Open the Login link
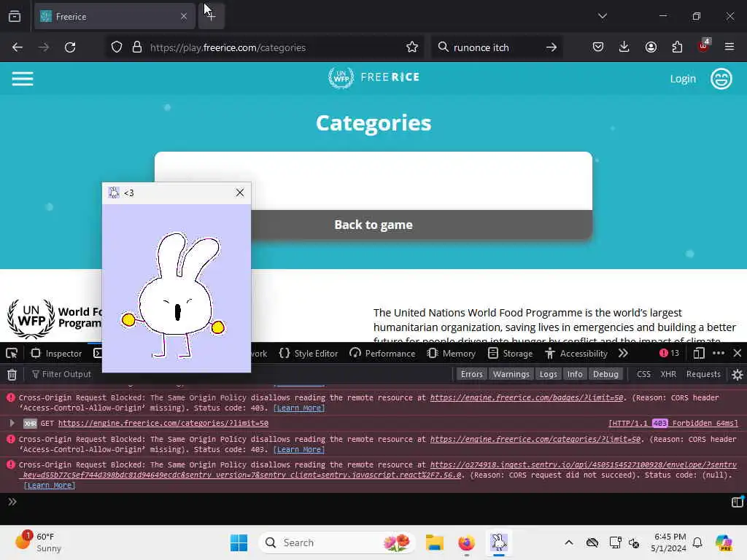Viewport: 747px width, 560px height. pyautogui.click(x=683, y=79)
